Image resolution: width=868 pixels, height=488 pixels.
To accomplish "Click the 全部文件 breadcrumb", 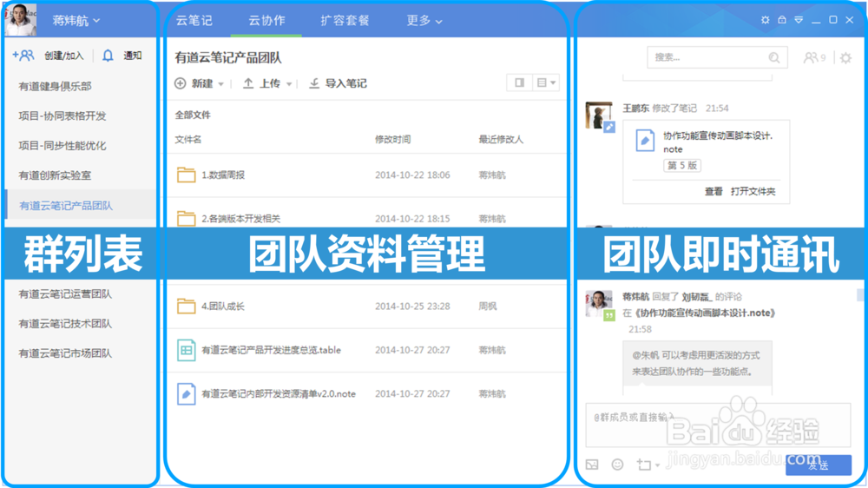I will click(193, 115).
